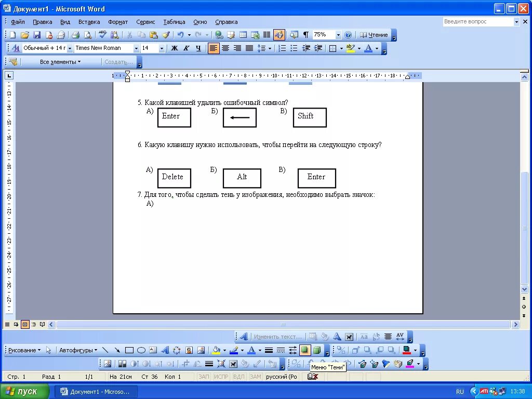Toggle center text alignment
This screenshot has width=532, height=399.
[225, 48]
